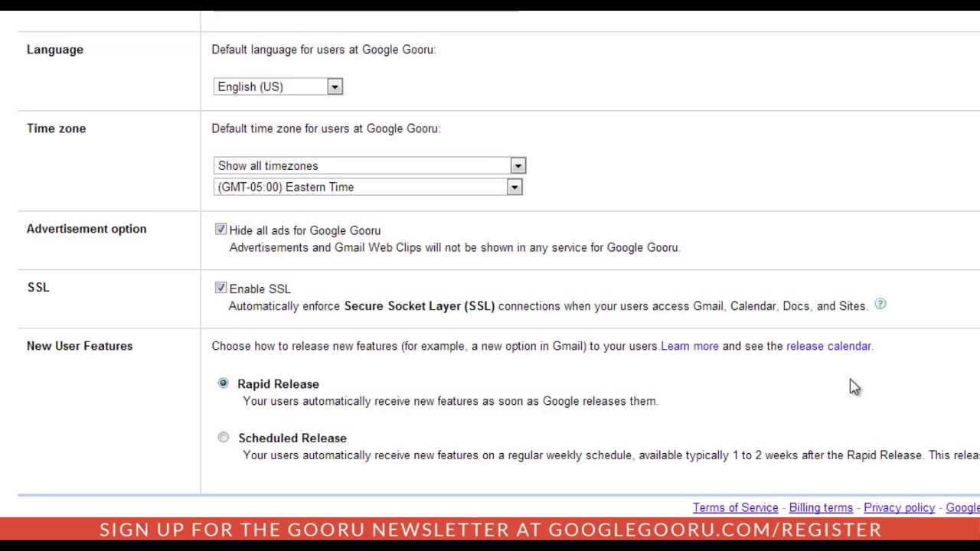Click the Rapid Release label text
The width and height of the screenshot is (980, 551).
[278, 384]
